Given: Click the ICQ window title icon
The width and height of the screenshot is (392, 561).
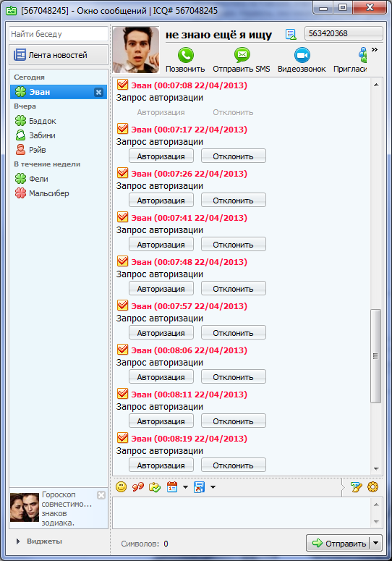Looking at the screenshot, I should [x=12, y=11].
